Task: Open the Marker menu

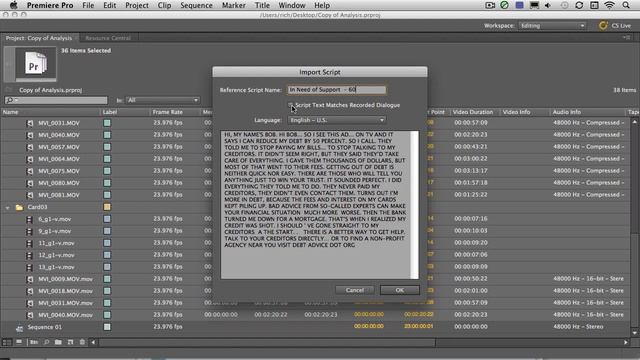Action: (233, 5)
